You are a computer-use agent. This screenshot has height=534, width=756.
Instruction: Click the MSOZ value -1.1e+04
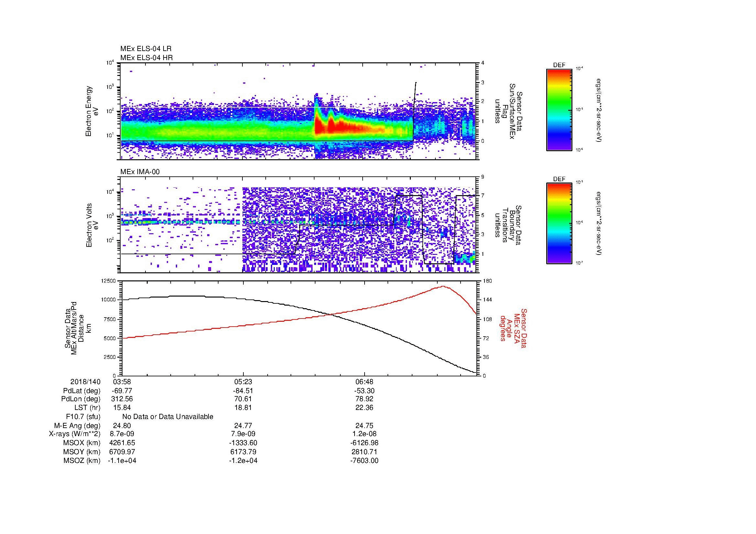click(x=122, y=461)
